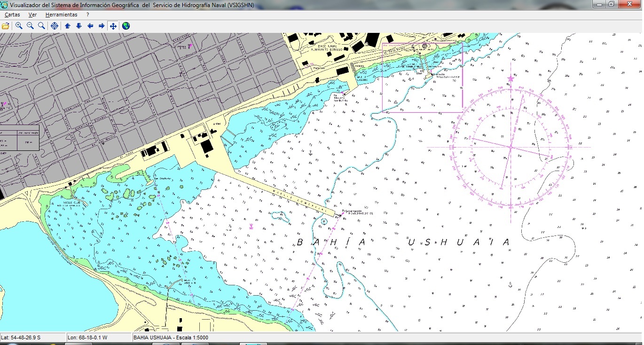Pan map left with the left arrow
This screenshot has width=644, height=345.
coord(90,26)
